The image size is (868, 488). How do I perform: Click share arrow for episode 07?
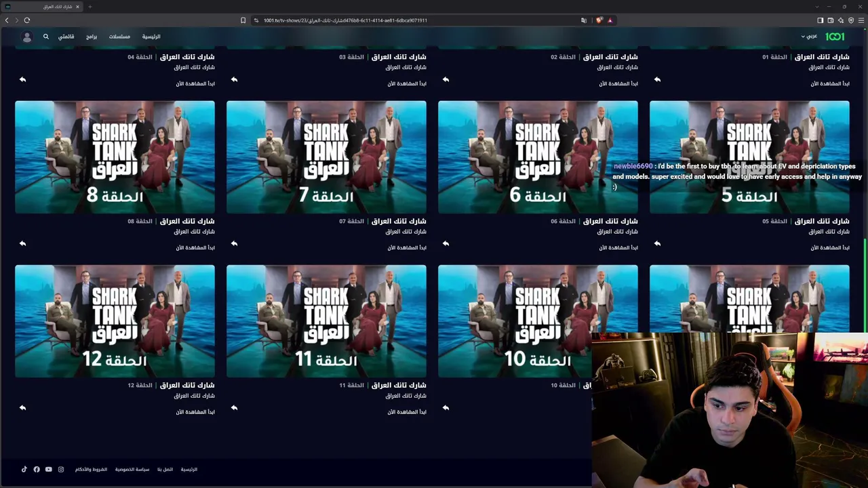[x=234, y=243]
